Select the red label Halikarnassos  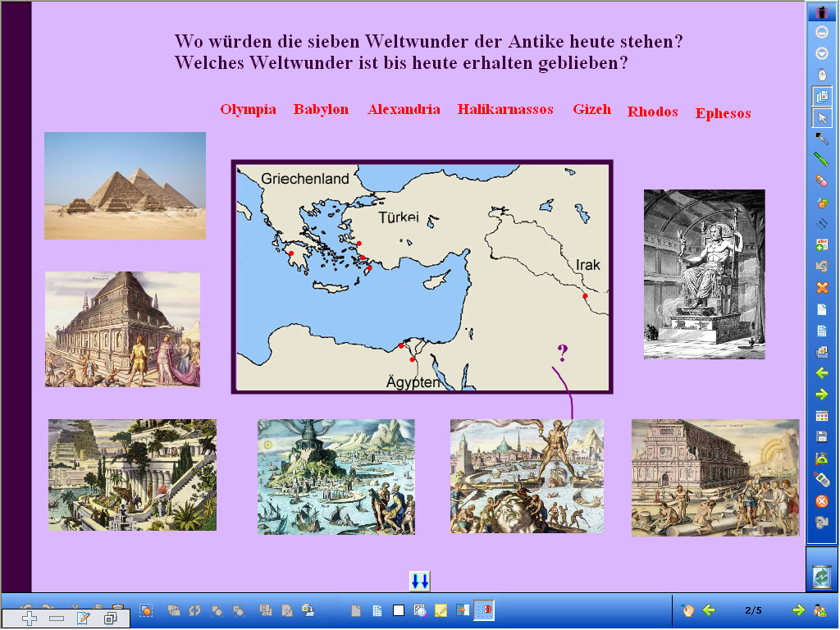[x=505, y=109]
